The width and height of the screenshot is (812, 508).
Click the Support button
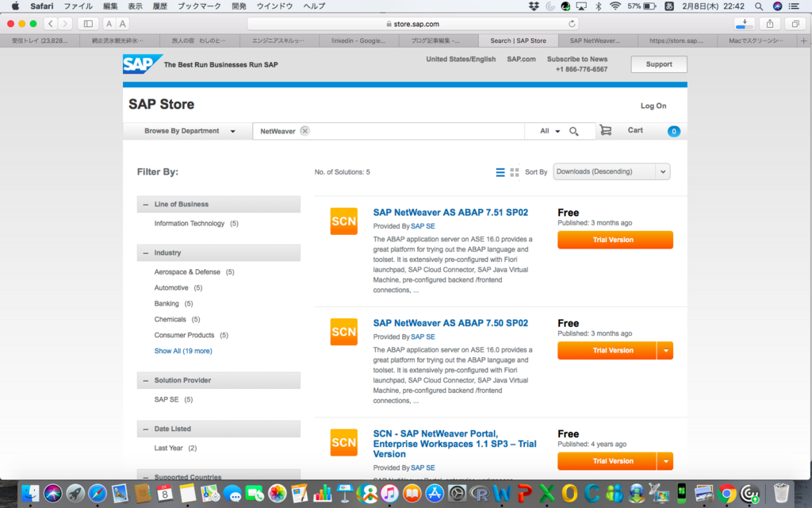coord(659,64)
